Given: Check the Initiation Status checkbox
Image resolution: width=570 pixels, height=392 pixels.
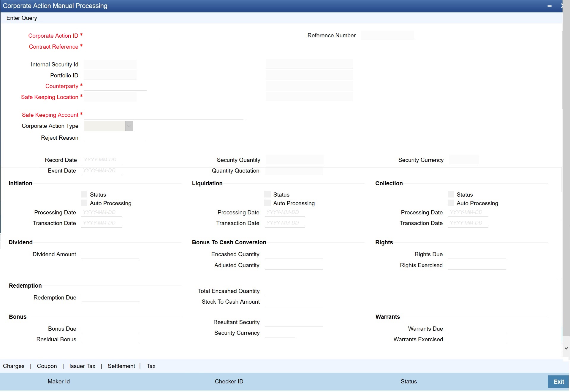Looking at the screenshot, I should 84,195.
